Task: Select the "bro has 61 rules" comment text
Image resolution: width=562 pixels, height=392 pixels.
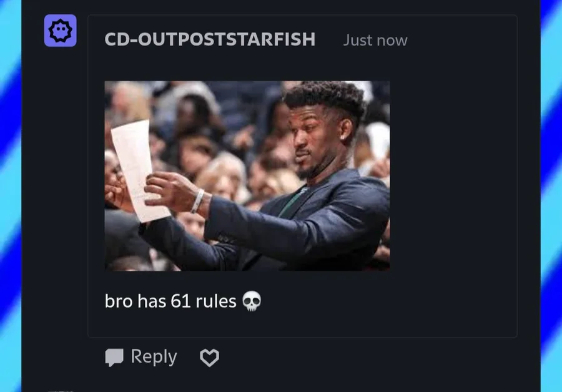Action: [170, 301]
